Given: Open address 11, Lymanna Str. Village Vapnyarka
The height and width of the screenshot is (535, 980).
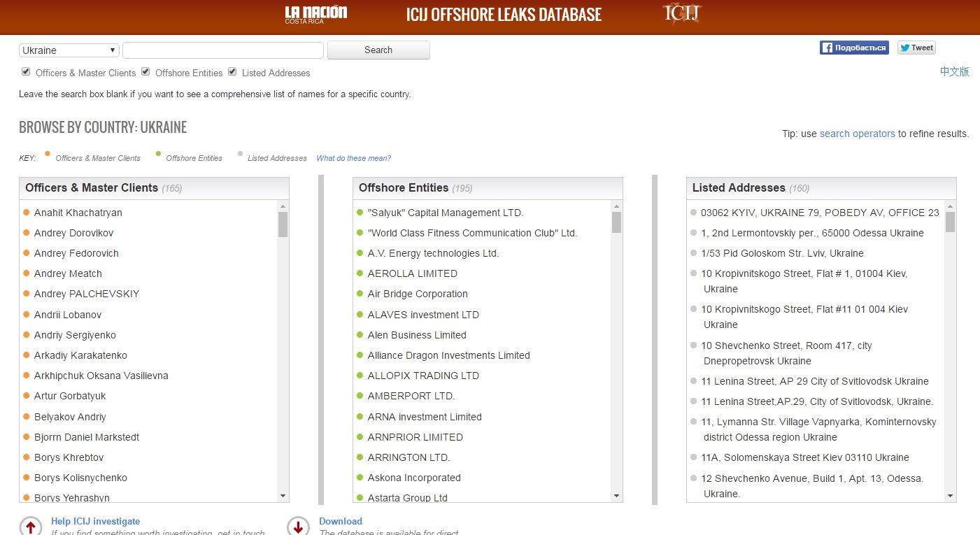Looking at the screenshot, I should (818, 429).
